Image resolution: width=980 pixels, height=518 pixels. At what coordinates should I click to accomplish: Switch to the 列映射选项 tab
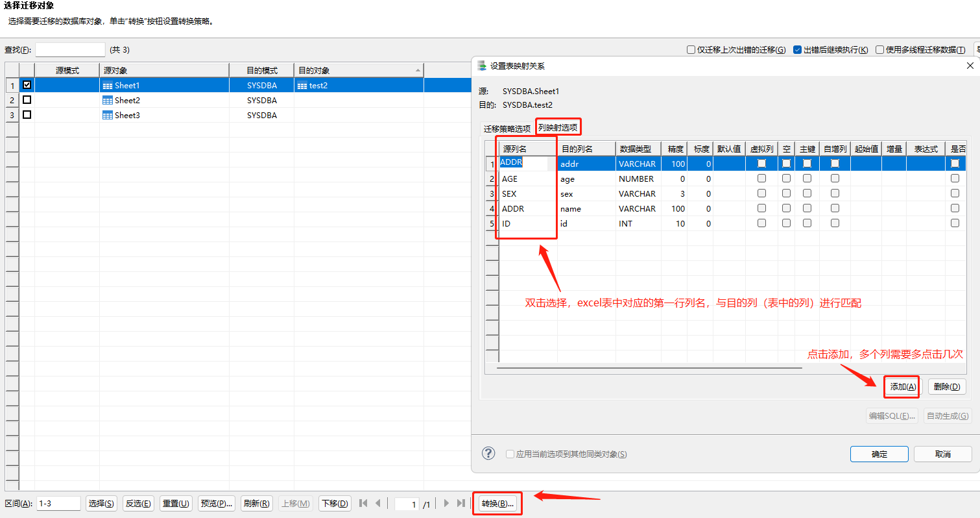point(558,128)
